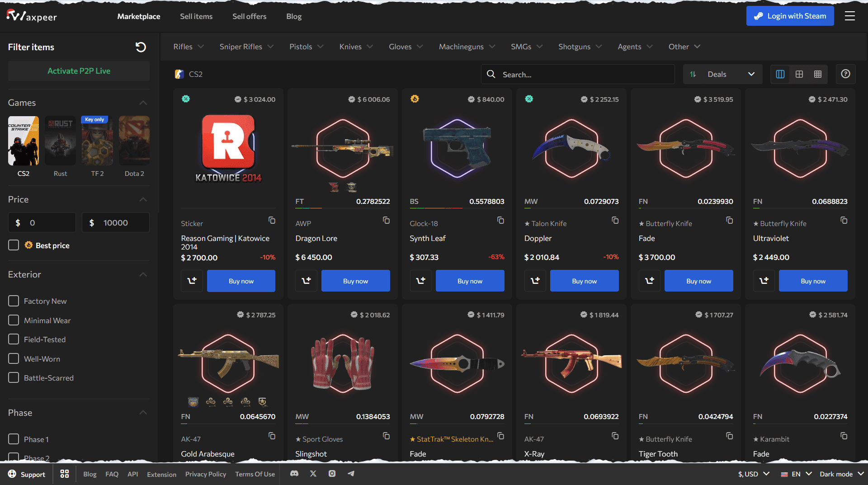This screenshot has height=485, width=868.
Task: Open Support chat in footer
Action: point(27,474)
